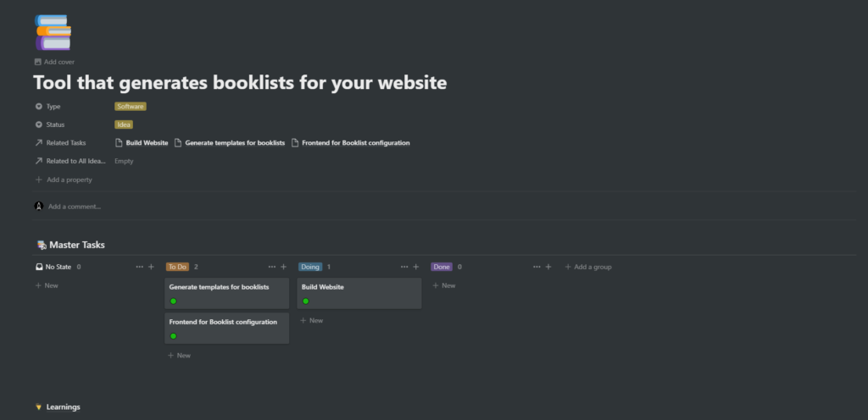
Task: Open the Master Tasks board heading
Action: pos(76,245)
